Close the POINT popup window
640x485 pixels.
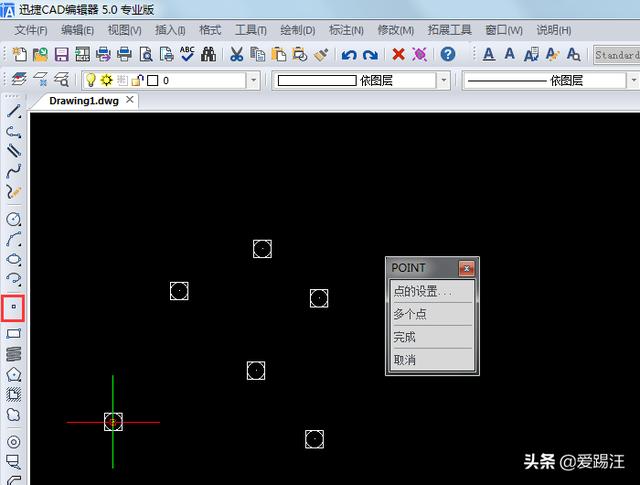point(466,268)
